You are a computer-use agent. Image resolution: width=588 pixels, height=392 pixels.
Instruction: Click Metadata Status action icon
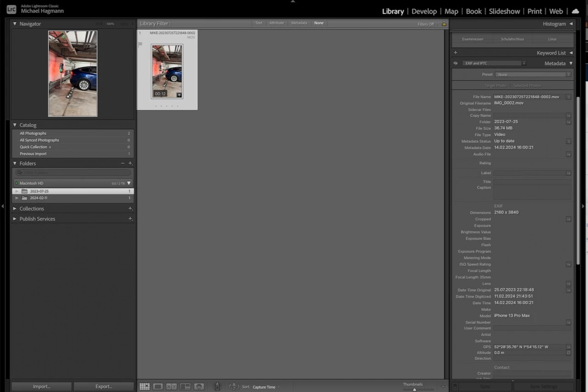pos(569,141)
